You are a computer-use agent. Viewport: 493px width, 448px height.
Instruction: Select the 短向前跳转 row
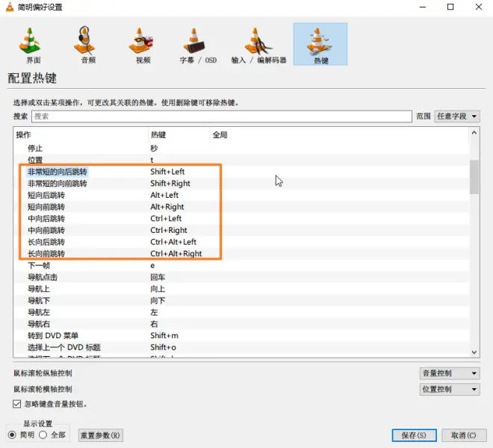click(241, 207)
